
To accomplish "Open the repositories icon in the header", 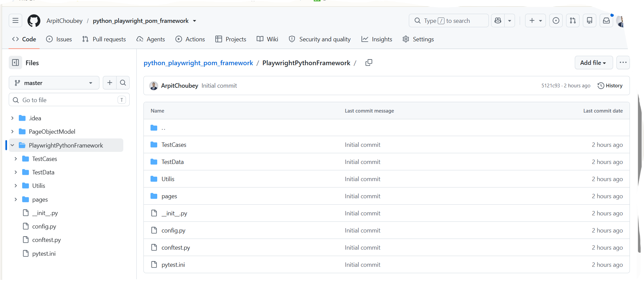I will point(590,20).
